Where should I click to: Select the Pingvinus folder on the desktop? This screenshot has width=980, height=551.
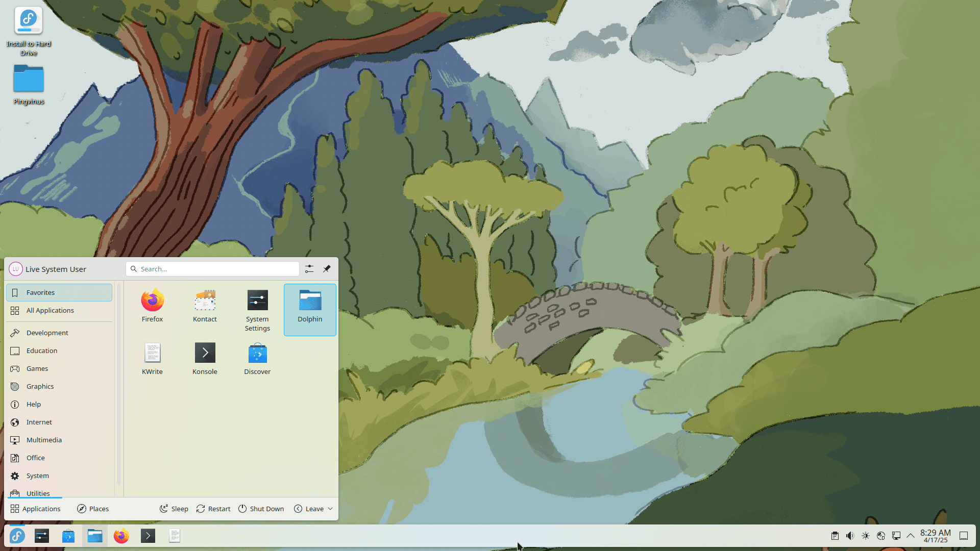[x=29, y=84]
